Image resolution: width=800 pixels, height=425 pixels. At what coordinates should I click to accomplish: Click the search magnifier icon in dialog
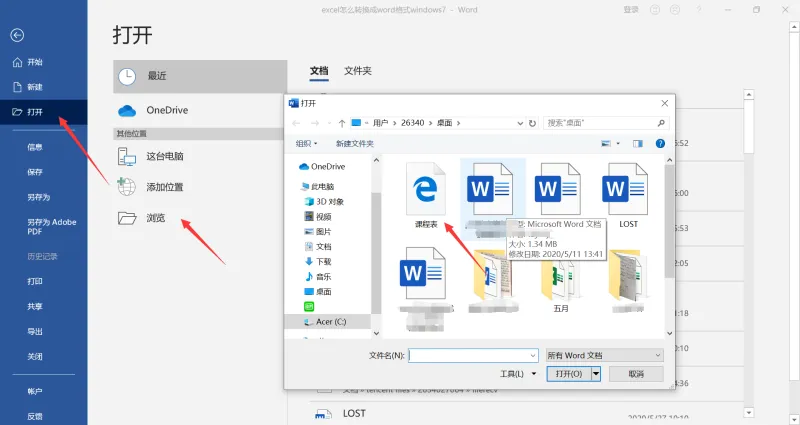tap(661, 123)
